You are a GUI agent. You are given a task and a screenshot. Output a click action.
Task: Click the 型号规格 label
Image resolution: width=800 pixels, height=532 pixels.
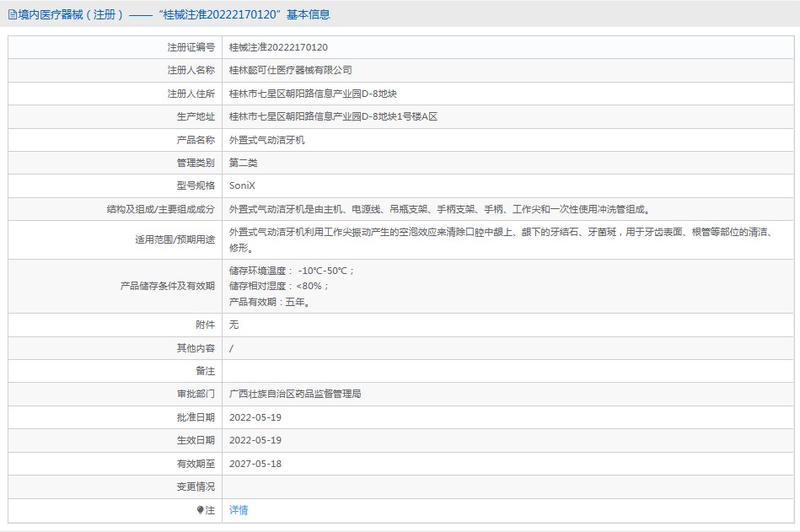pos(196,185)
